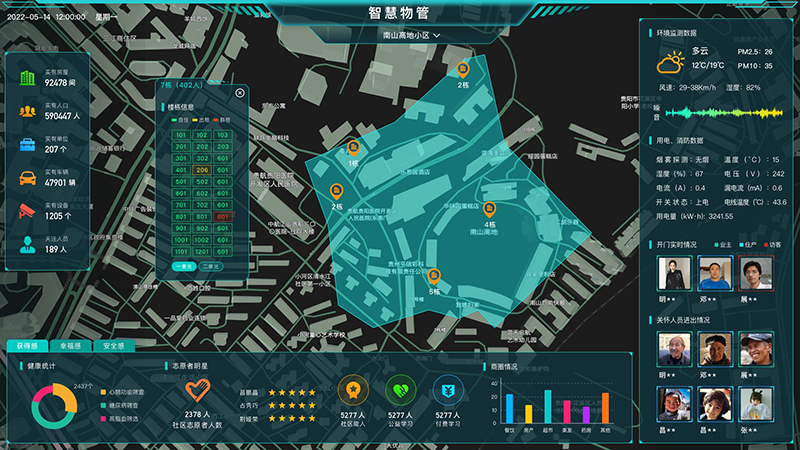Click the green 公益学习 heart badge

pyautogui.click(x=399, y=390)
